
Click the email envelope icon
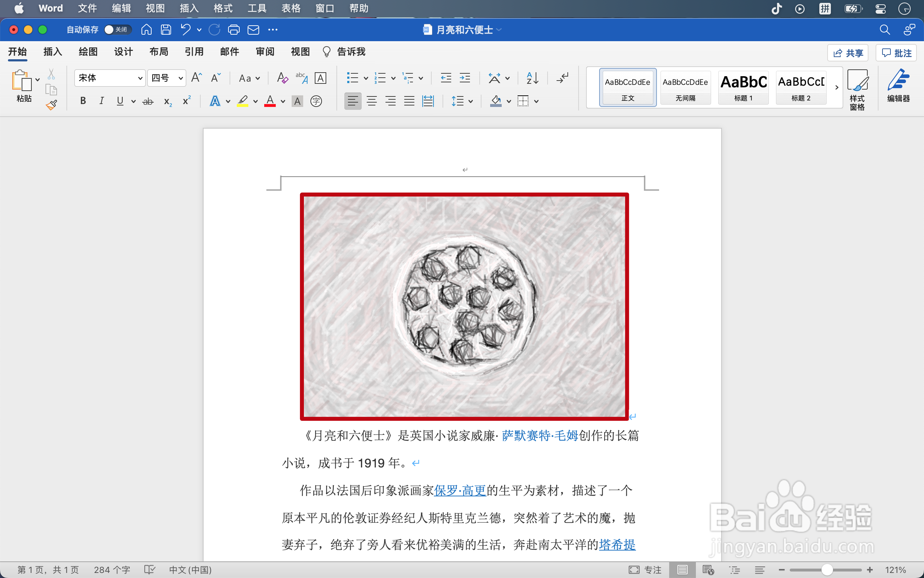tap(253, 29)
